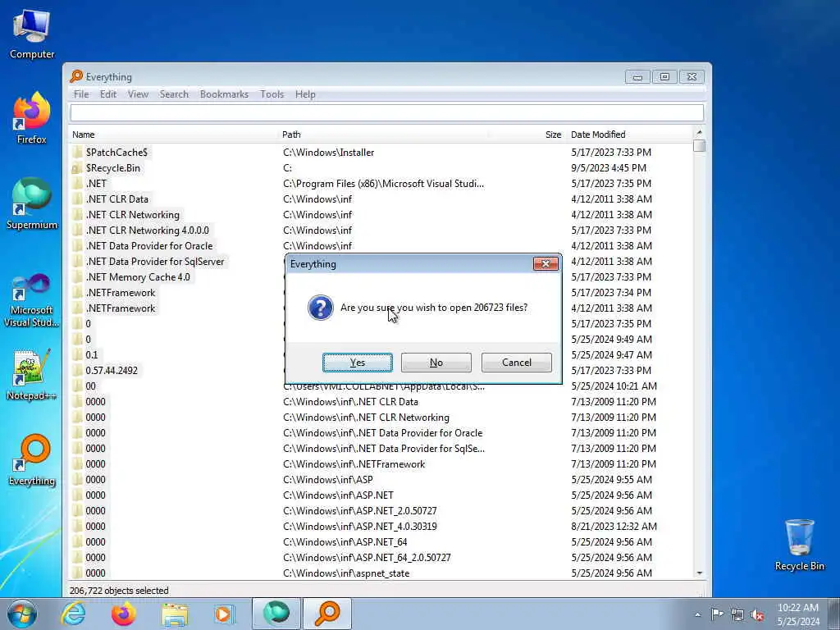Open network tray icon
The height and width of the screenshot is (630, 840).
pos(737,614)
